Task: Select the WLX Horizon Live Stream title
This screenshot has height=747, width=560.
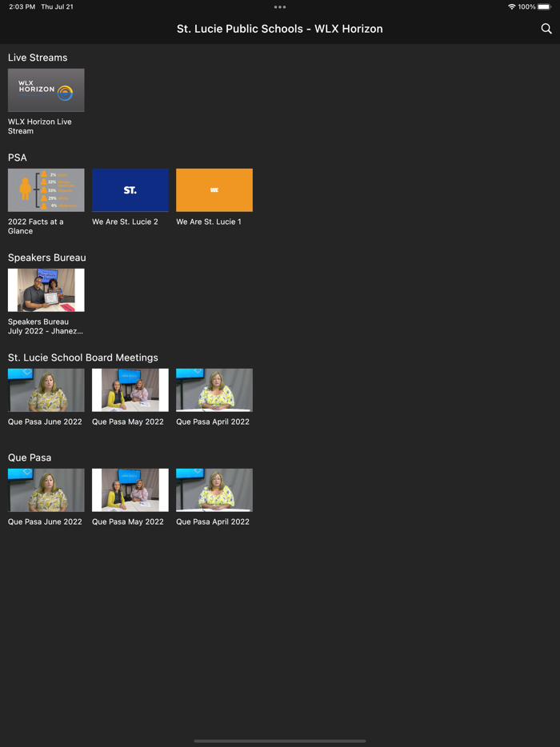Action: [x=39, y=126]
